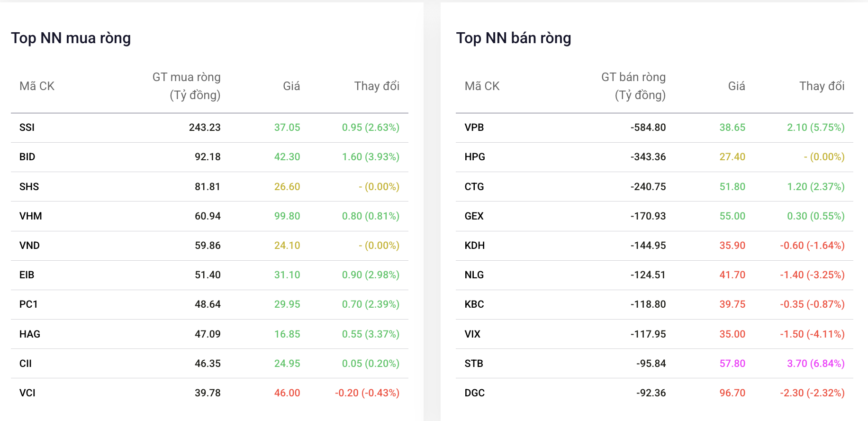Click SSI price 37.05
Image resolution: width=868 pixels, height=421 pixels.
coord(287,128)
